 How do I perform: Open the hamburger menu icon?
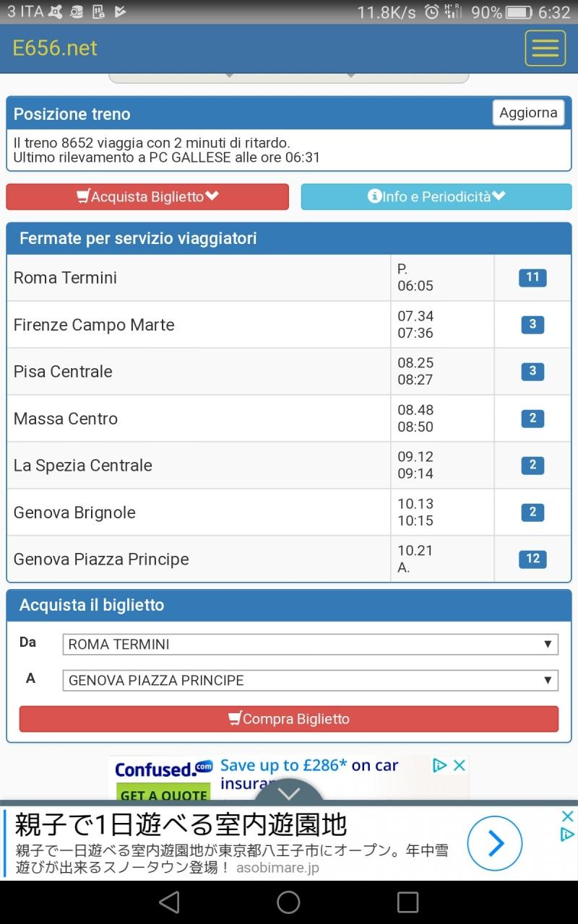tap(545, 48)
